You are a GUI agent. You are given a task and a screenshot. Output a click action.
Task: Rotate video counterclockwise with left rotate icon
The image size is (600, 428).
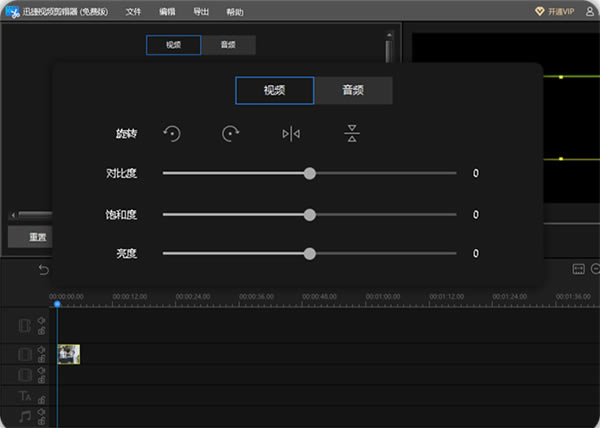[172, 133]
